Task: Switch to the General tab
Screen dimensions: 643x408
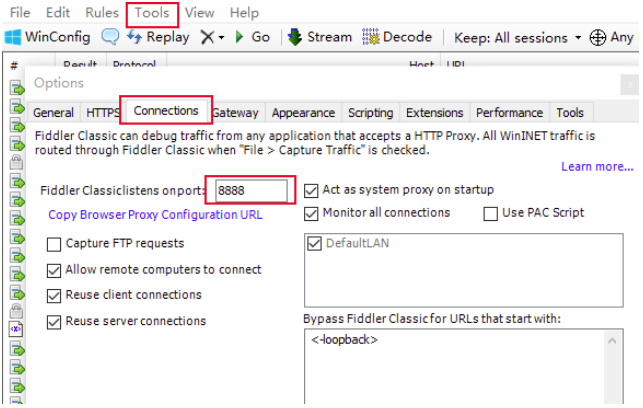Action: tap(53, 112)
